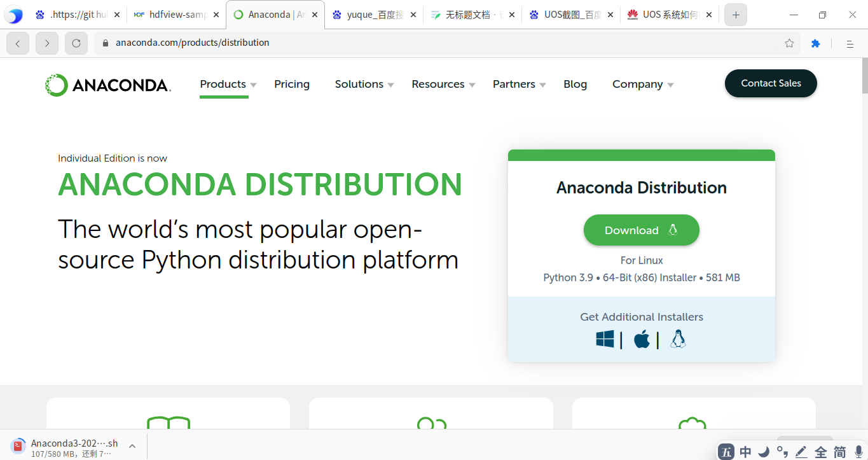
Task: Click the Get Additional Installers text
Action: [642, 317]
